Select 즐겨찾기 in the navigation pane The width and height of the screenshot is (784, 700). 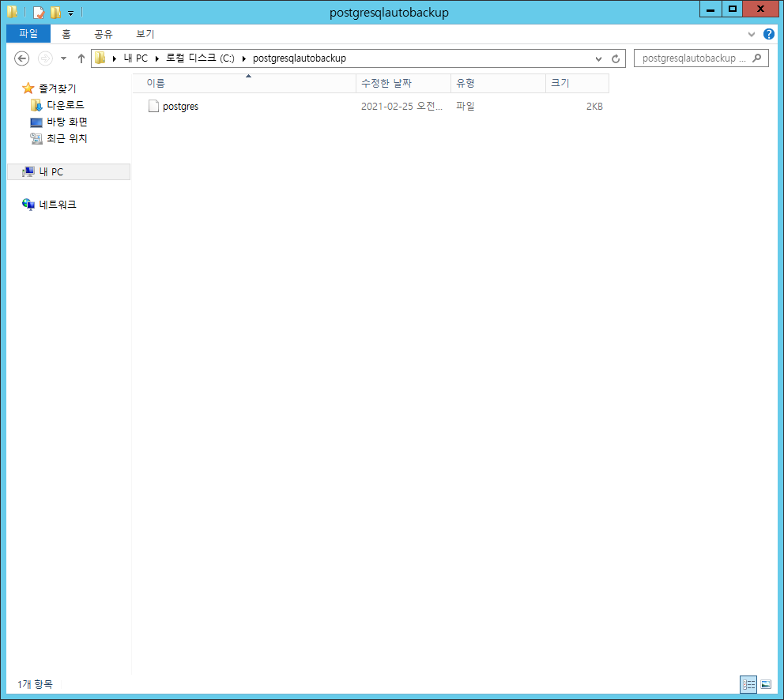coord(58,88)
